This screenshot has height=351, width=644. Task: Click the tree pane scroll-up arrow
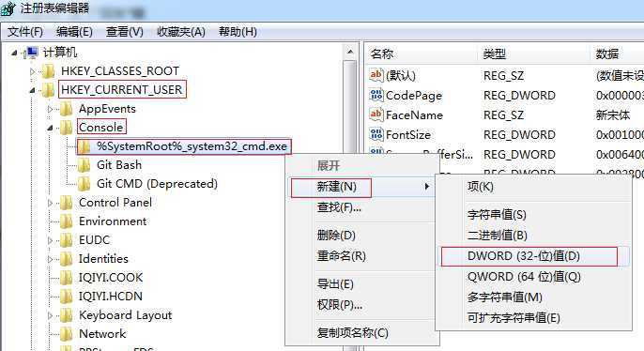[350, 52]
